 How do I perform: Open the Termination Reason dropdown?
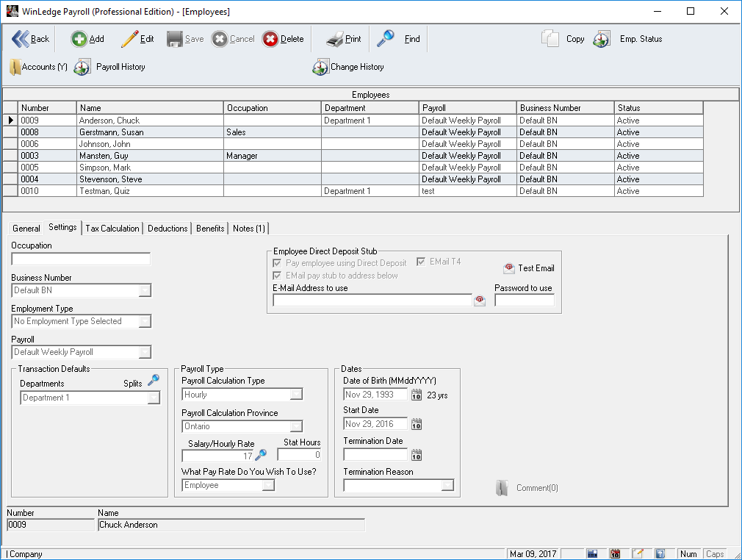447,485
